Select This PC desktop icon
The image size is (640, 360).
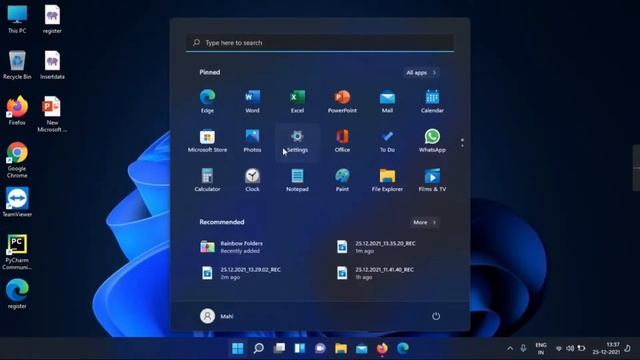[17, 19]
